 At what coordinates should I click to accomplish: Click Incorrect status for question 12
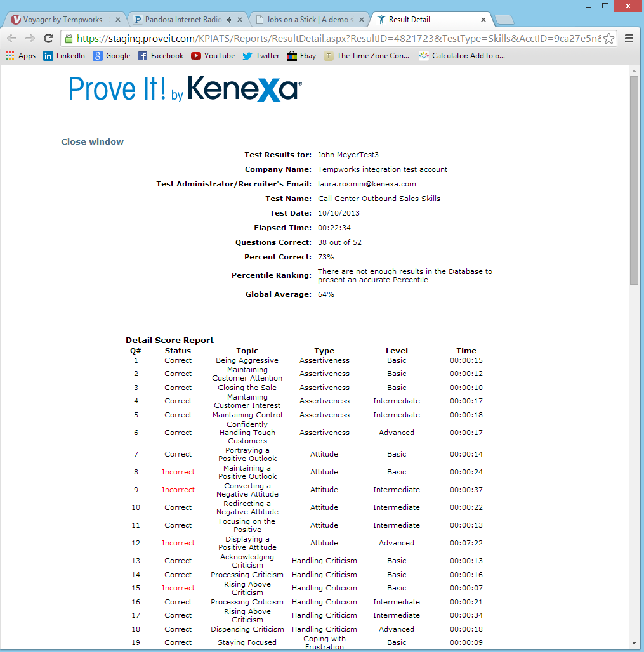coord(178,543)
